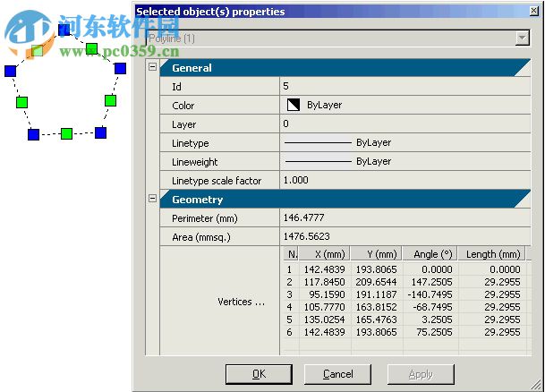
Task: Click angle value 75.2505
Action: click(x=434, y=332)
